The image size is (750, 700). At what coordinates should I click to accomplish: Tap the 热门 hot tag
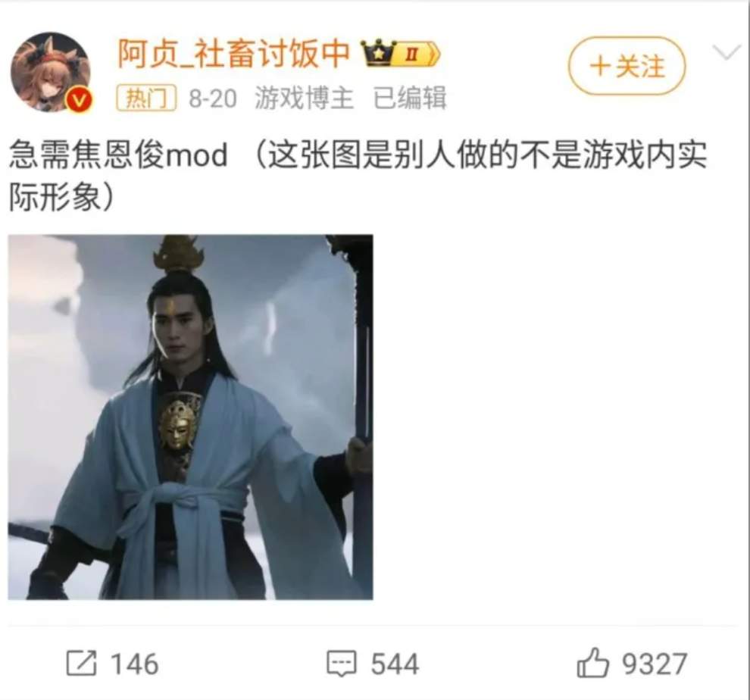point(146,98)
